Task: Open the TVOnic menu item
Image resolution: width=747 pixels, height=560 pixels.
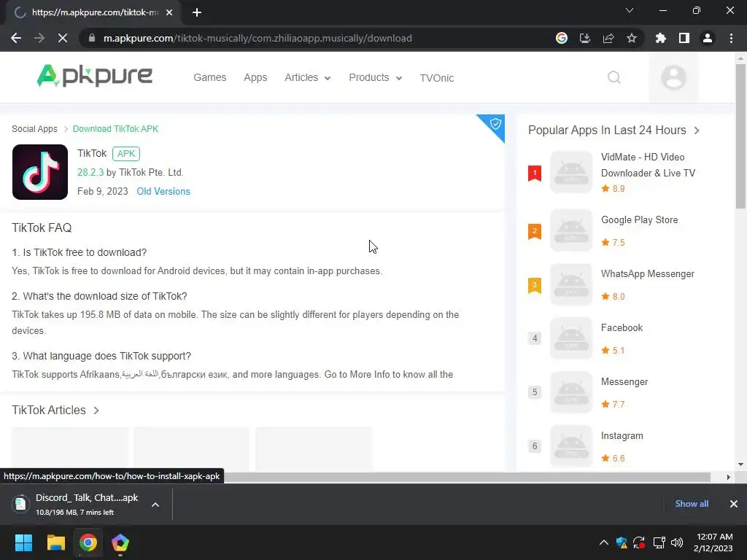Action: click(436, 78)
